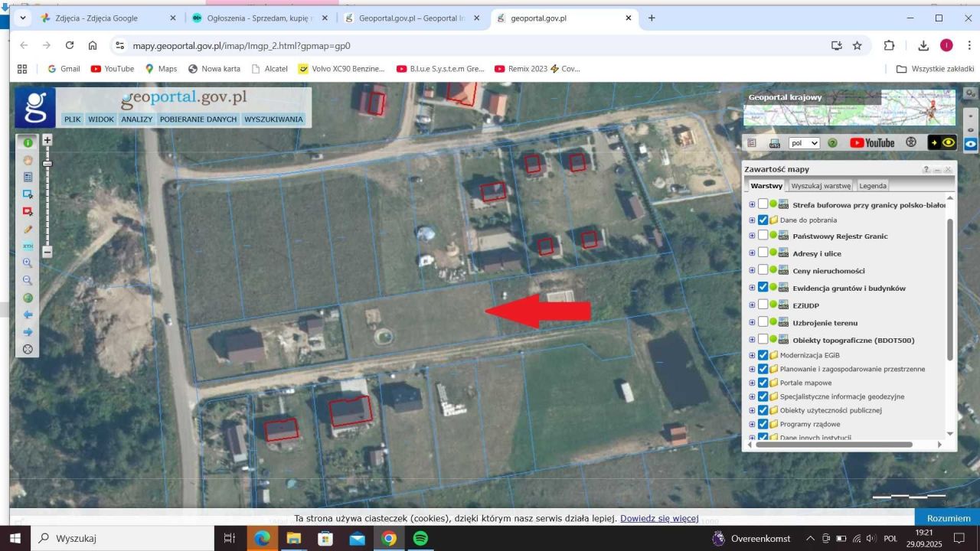Open the green help icon beside language selector

click(832, 143)
